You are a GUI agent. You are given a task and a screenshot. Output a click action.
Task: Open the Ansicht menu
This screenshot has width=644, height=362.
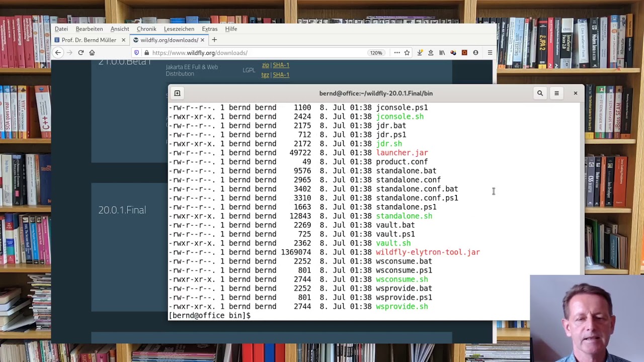coord(120,29)
